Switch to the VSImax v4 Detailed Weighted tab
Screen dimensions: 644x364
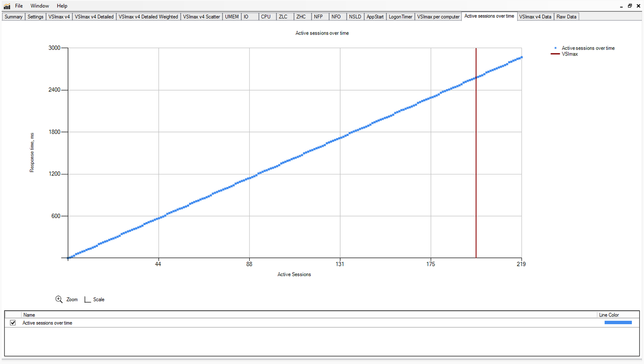(x=148, y=17)
